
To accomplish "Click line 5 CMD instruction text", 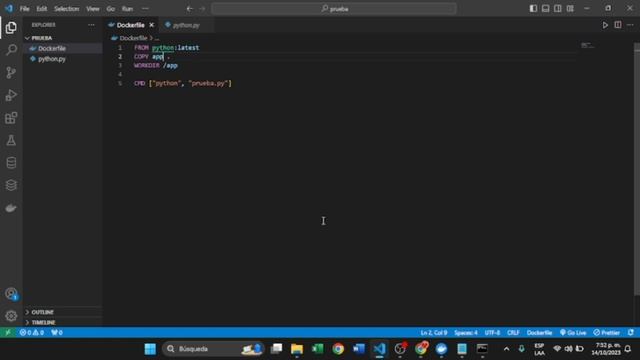I will click(182, 83).
